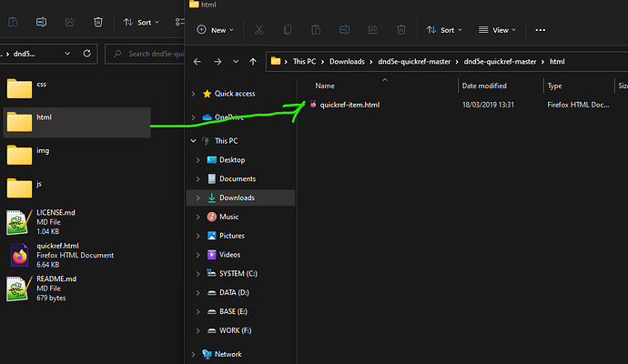Sort by the Date modified column header
This screenshot has height=364, width=628.
484,86
